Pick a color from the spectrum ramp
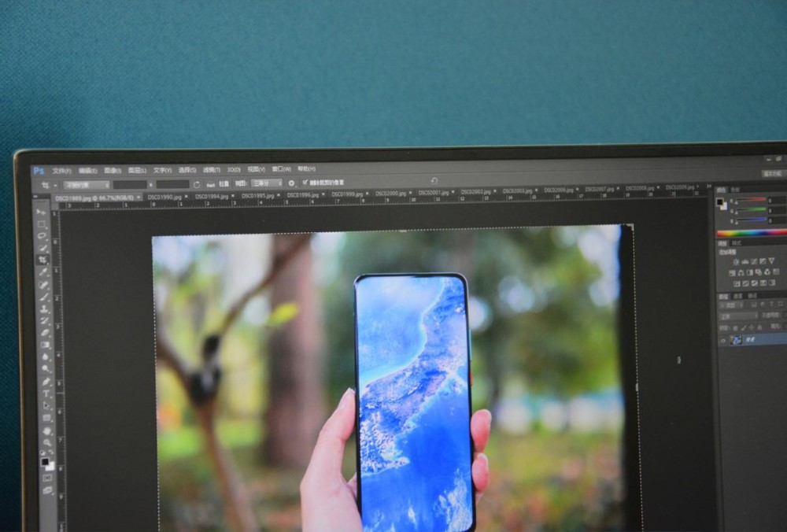Screen dimensions: 787x532 (x=752, y=232)
